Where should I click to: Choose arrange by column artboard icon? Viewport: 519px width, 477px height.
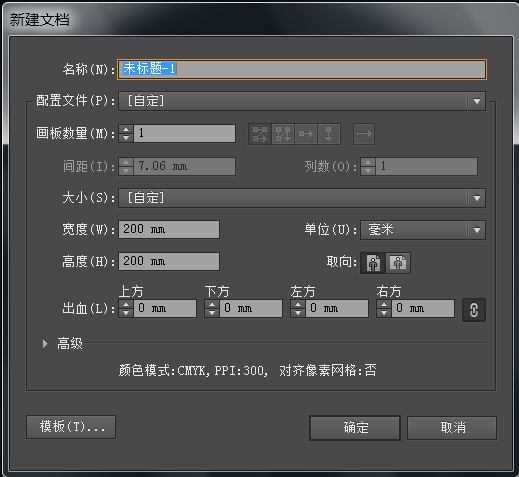click(x=329, y=134)
